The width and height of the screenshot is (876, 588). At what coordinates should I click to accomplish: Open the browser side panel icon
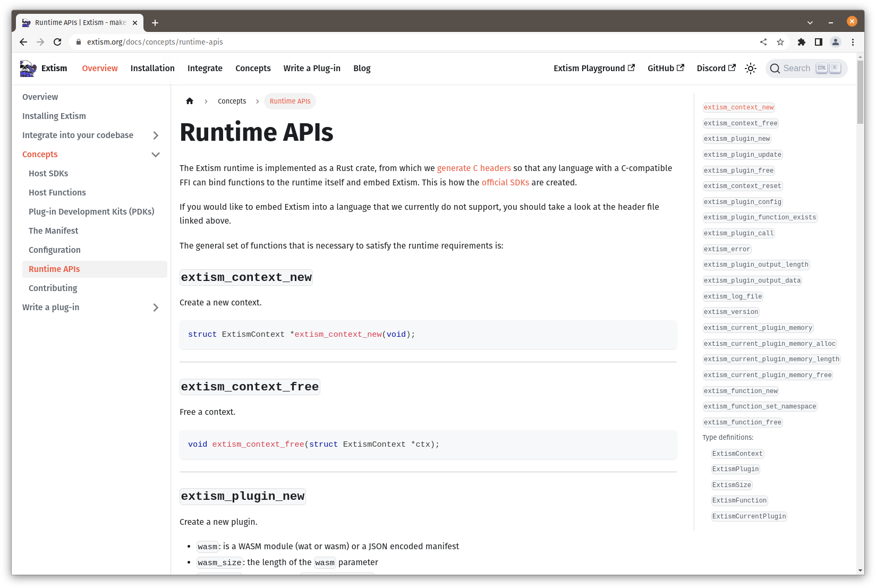[x=819, y=42]
